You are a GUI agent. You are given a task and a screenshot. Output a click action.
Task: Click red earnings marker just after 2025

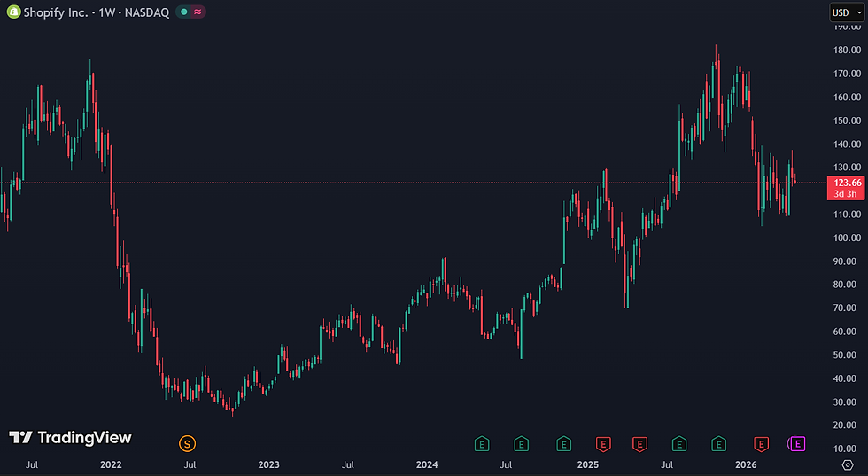coord(603,444)
